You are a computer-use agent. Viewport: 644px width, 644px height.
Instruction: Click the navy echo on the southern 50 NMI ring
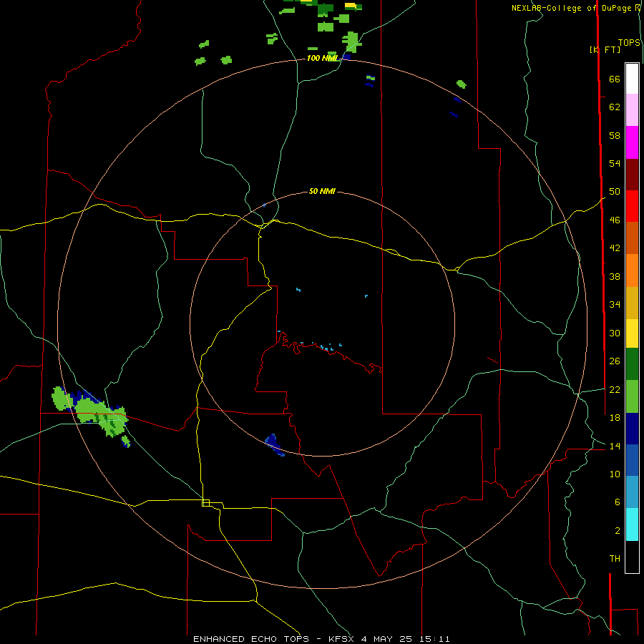274,445
